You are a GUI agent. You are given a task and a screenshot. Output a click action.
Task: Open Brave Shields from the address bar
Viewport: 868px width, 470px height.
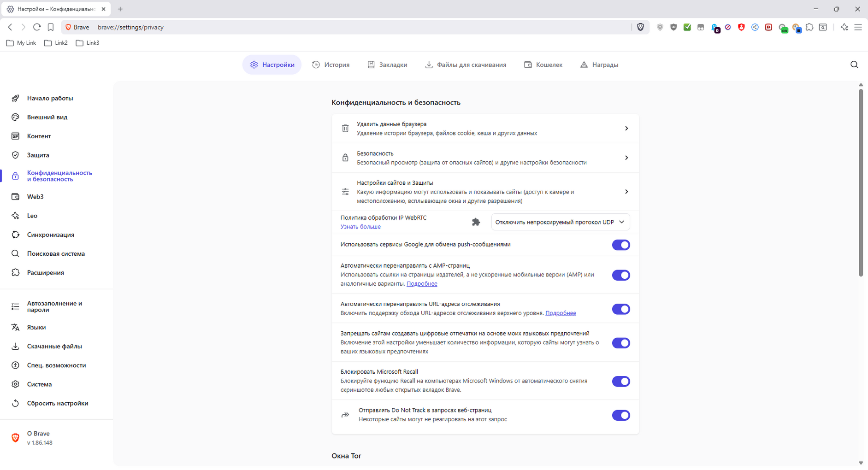tap(641, 27)
